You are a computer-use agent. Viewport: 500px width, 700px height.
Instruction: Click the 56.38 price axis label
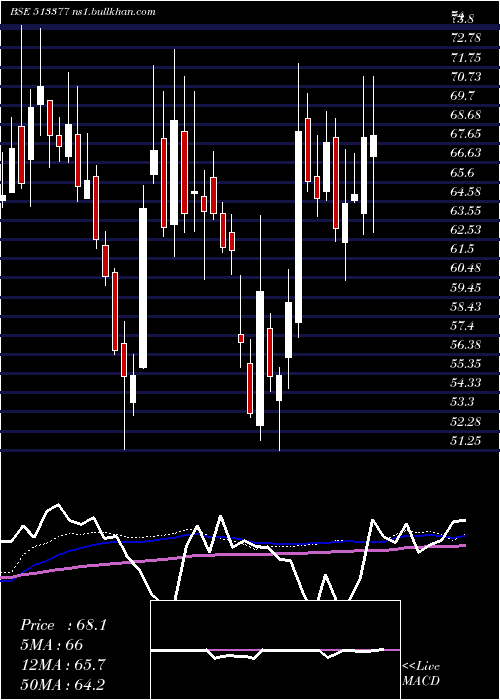click(466, 344)
